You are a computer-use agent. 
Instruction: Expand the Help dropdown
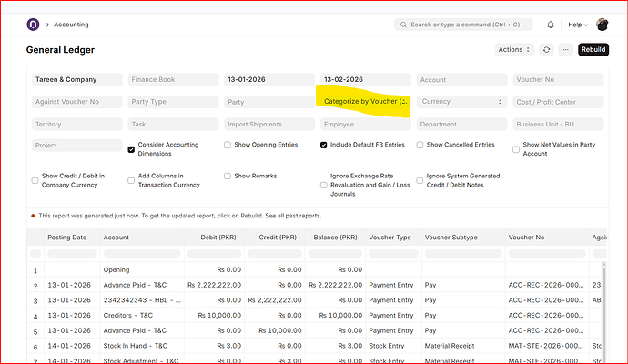click(577, 25)
